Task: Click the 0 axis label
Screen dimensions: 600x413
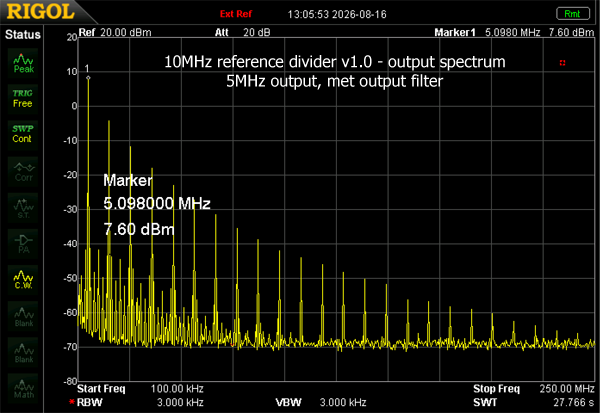Action: (x=74, y=106)
